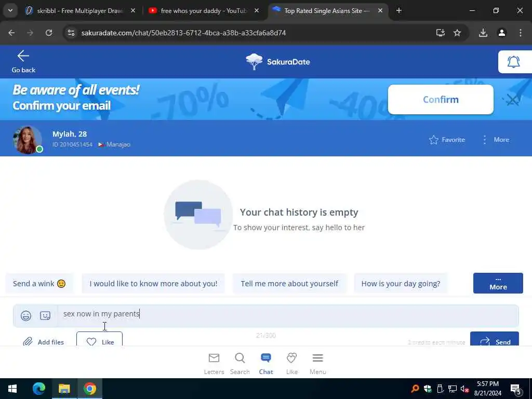
Task: Click the SakuraDate tree logo
Action: tap(254, 62)
